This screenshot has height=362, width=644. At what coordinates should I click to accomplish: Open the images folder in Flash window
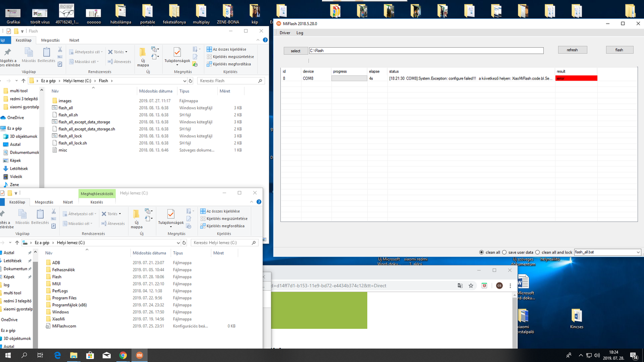pos(65,101)
